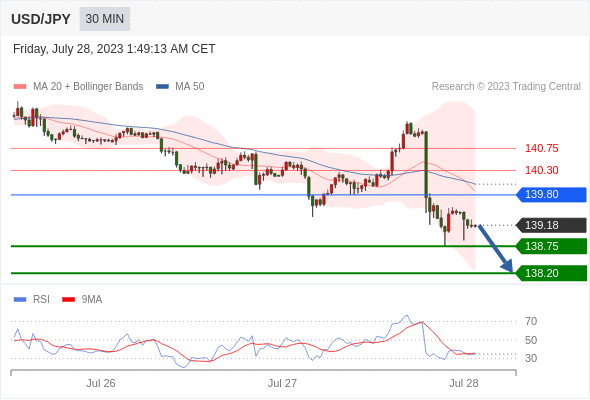The image size is (590, 400).
Task: Click the 140.75 resistance level label
Action: coord(541,148)
